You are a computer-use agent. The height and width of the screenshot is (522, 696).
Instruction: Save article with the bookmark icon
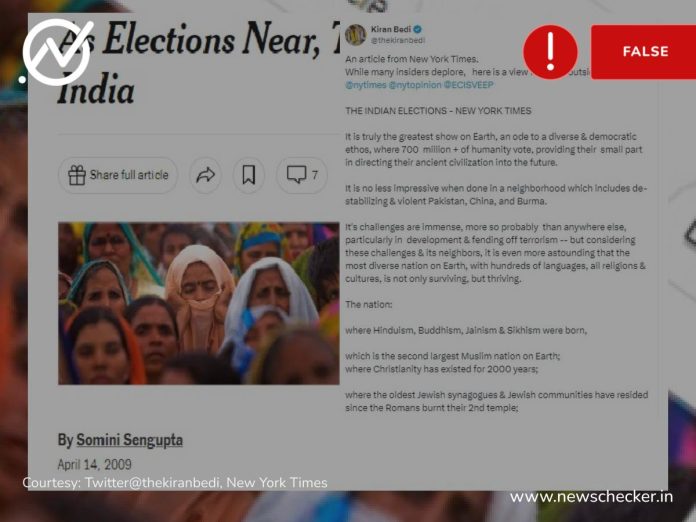point(249,175)
